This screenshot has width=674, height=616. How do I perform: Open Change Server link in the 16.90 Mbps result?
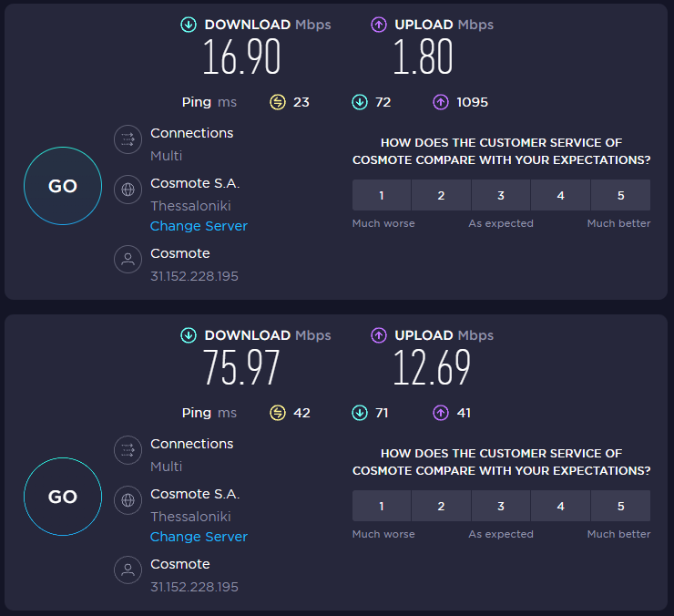(199, 226)
